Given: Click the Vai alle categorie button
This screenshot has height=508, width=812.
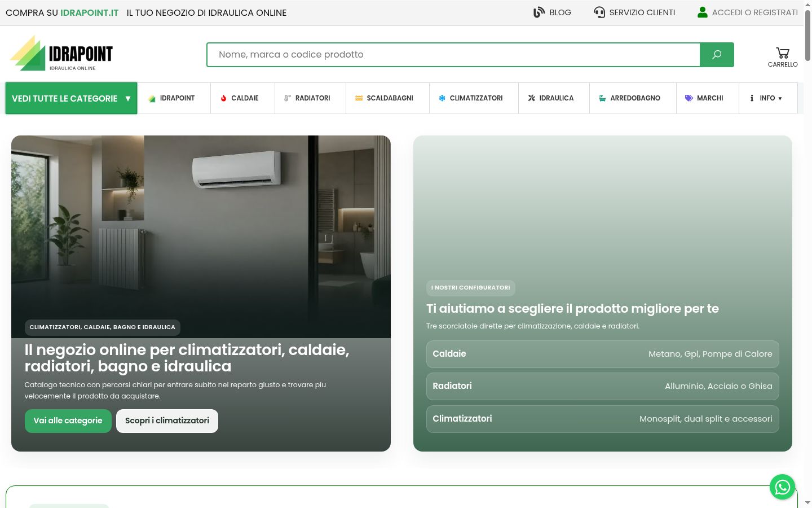Looking at the screenshot, I should pyautogui.click(x=68, y=421).
